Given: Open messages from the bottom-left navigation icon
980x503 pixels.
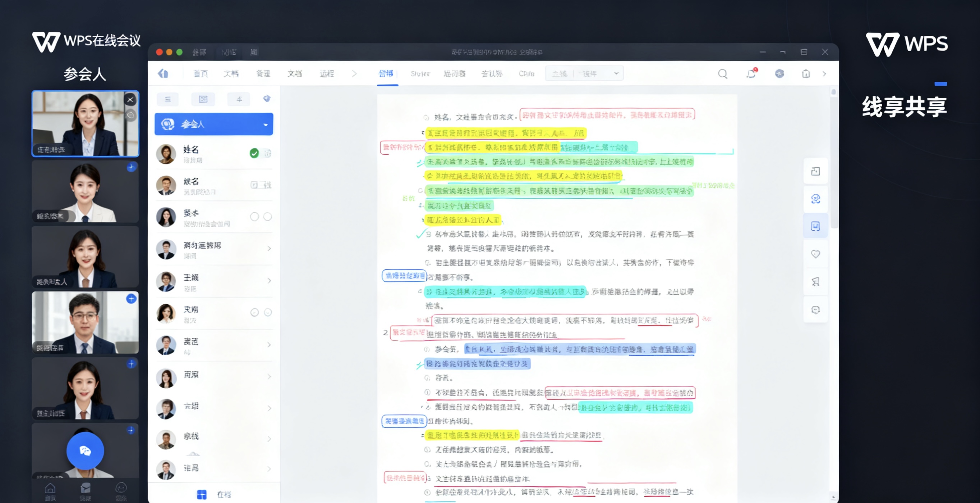Looking at the screenshot, I should point(85,489).
